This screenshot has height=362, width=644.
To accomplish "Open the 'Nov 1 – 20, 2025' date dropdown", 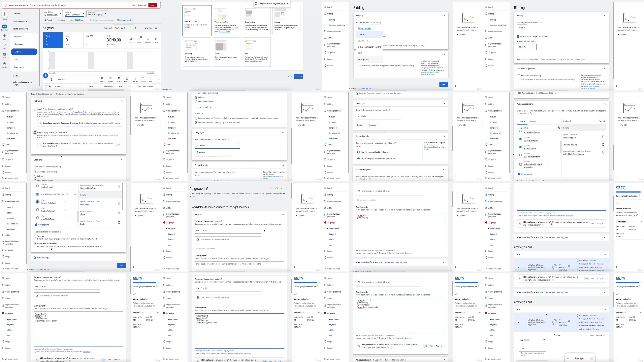I will (123, 28).
